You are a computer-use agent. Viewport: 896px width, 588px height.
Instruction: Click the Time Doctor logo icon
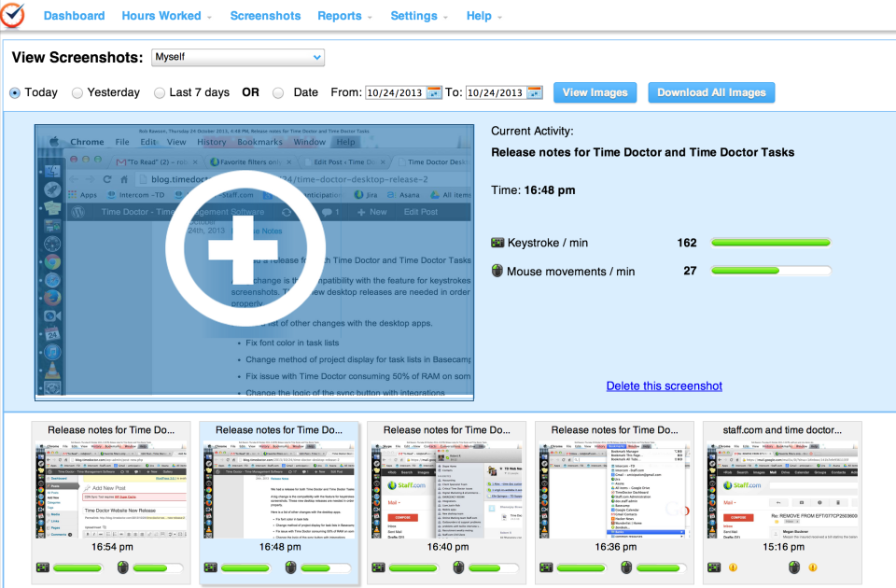click(x=14, y=15)
